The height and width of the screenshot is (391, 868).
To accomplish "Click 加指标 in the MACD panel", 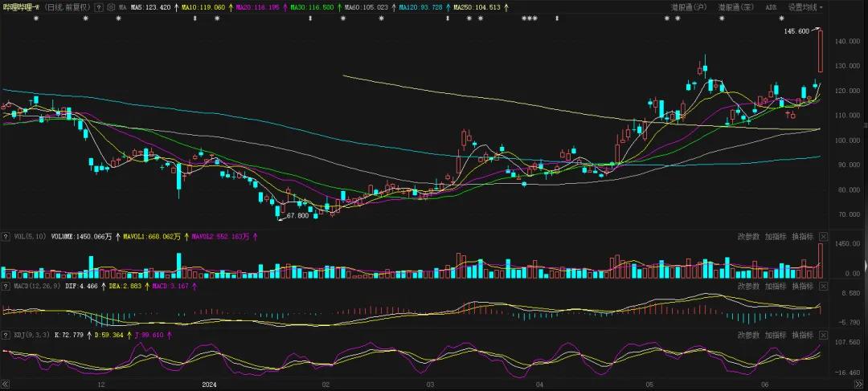I will pyautogui.click(x=776, y=286).
